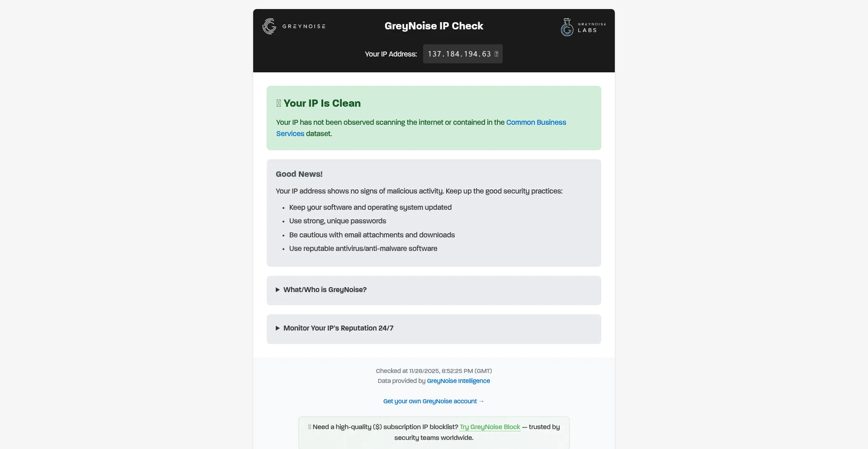This screenshot has width=868, height=449.
Task: Click the emoji icon before 'Need a high-quality'
Action: point(310,427)
